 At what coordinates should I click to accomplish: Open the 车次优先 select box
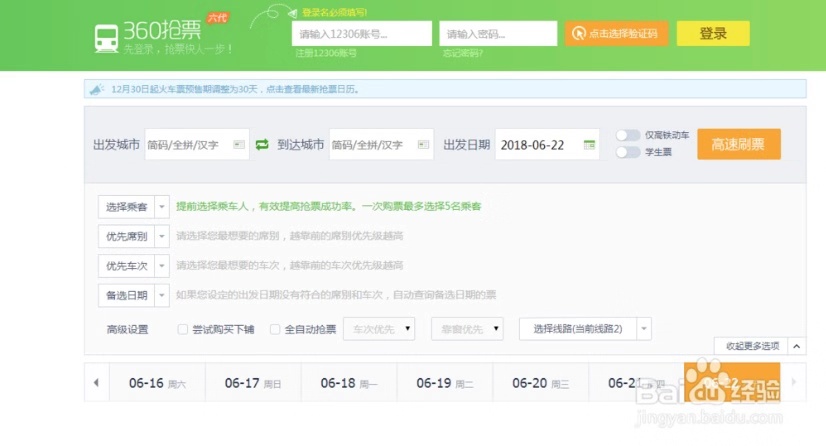tap(379, 329)
